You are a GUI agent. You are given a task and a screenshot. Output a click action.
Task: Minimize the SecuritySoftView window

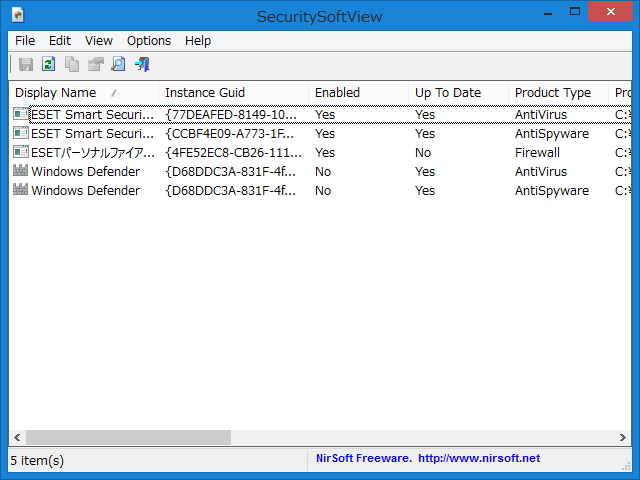coord(548,12)
